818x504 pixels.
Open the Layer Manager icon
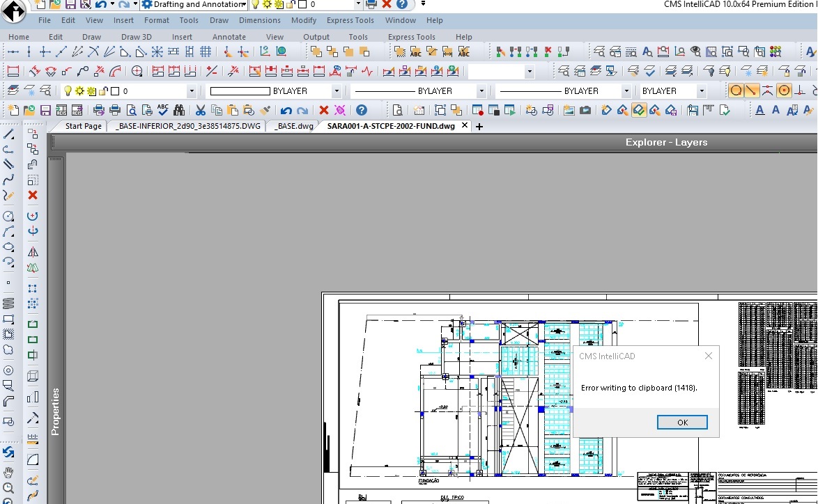click(13, 90)
